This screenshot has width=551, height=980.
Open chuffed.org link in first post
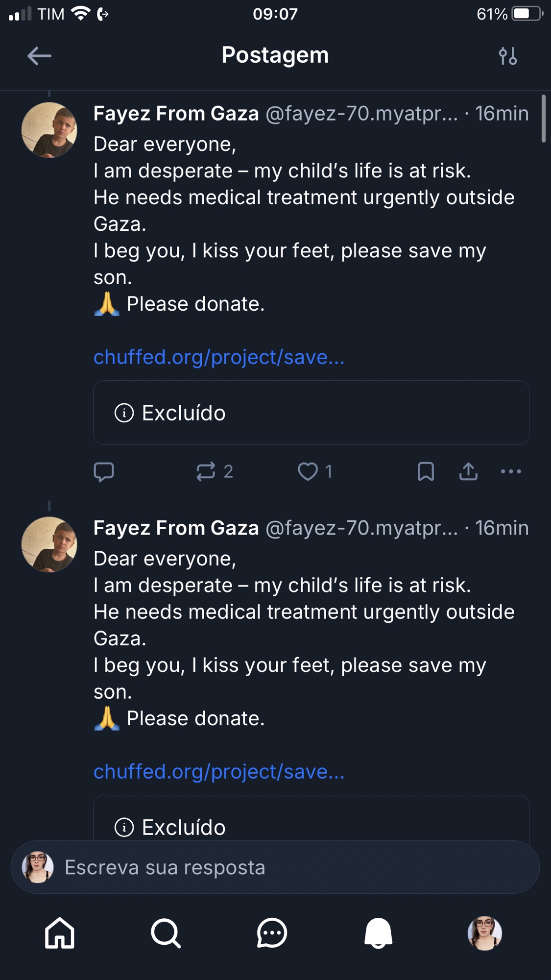219,357
